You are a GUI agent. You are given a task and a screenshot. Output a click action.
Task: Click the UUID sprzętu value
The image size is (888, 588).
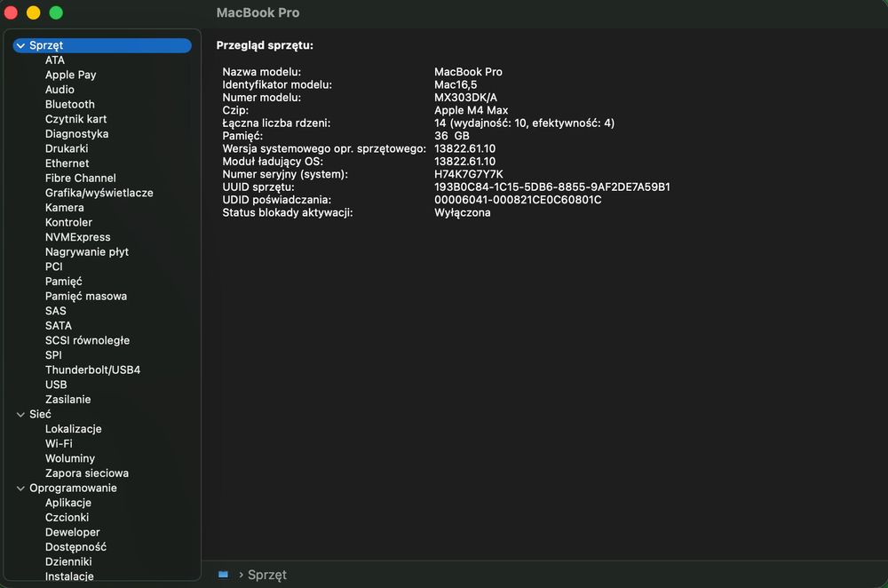click(552, 187)
